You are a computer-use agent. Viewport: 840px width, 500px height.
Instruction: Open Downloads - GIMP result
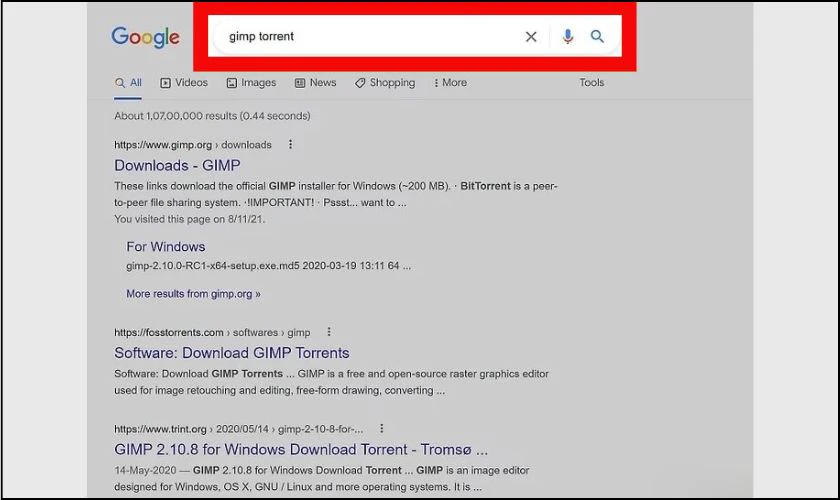[177, 166]
